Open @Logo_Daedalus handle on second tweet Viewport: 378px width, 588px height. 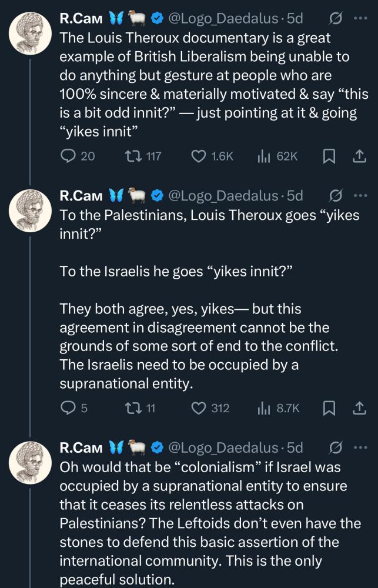[223, 195]
